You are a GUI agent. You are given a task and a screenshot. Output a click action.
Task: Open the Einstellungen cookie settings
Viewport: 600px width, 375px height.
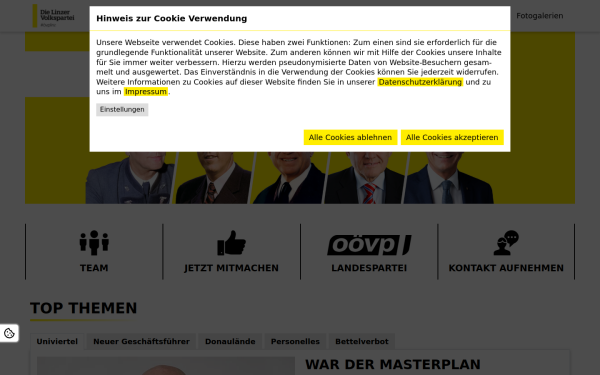(122, 109)
